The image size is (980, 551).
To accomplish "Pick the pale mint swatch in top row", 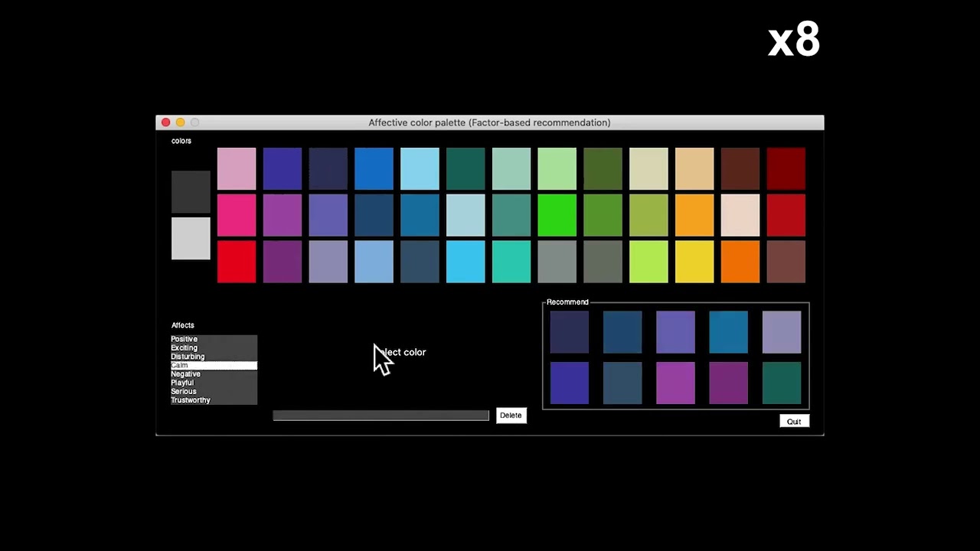I will click(511, 169).
